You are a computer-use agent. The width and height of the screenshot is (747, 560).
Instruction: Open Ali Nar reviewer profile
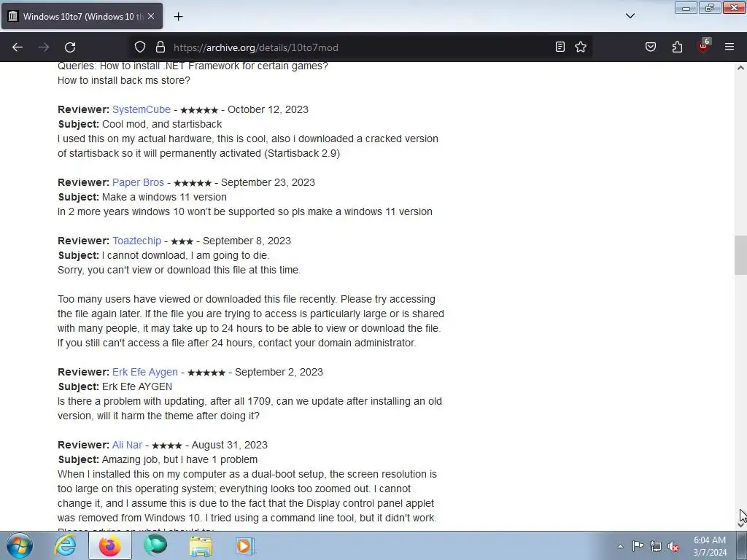(x=127, y=445)
